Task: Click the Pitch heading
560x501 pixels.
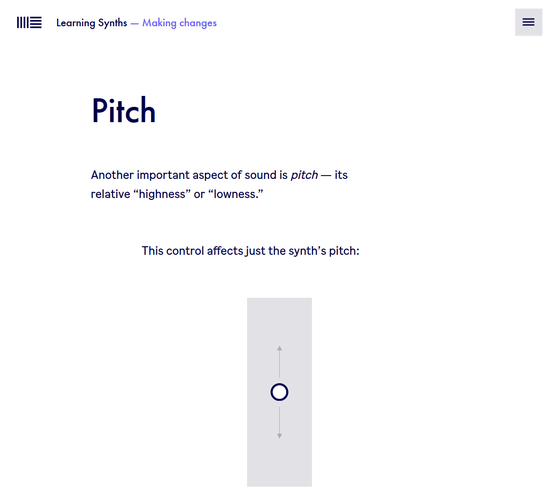Action: click(124, 111)
